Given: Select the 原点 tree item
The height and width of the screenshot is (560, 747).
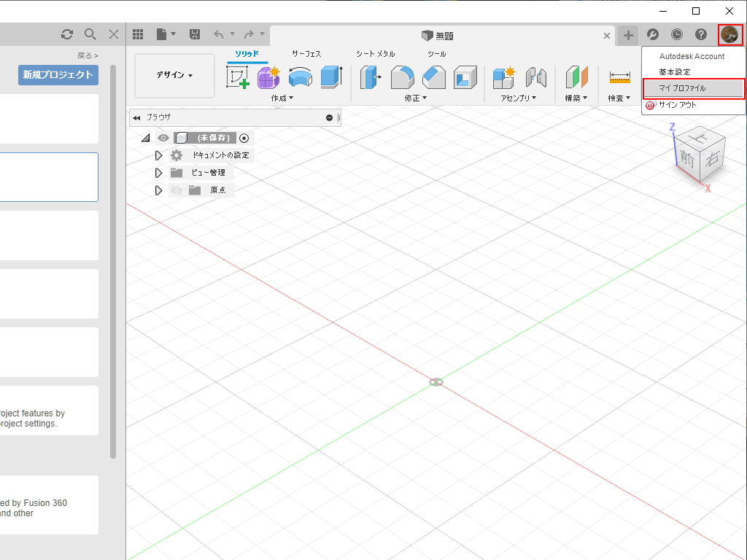Looking at the screenshot, I should [x=217, y=190].
